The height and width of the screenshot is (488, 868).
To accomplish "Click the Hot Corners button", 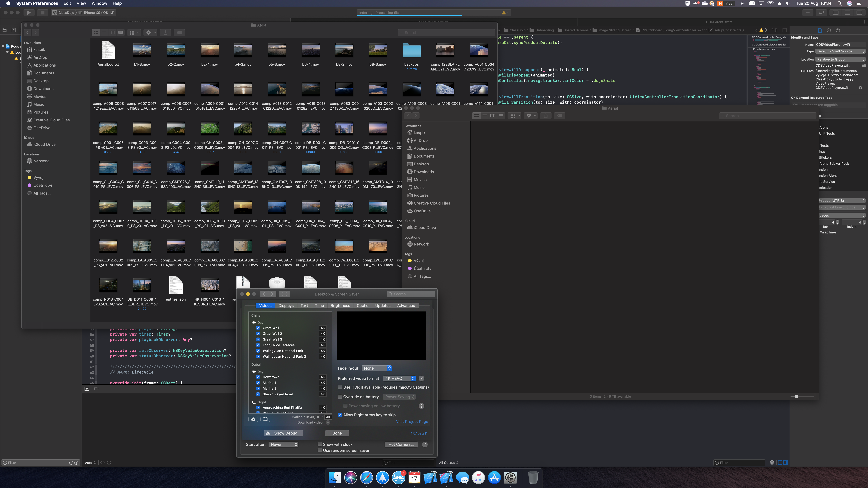I will tap(401, 445).
